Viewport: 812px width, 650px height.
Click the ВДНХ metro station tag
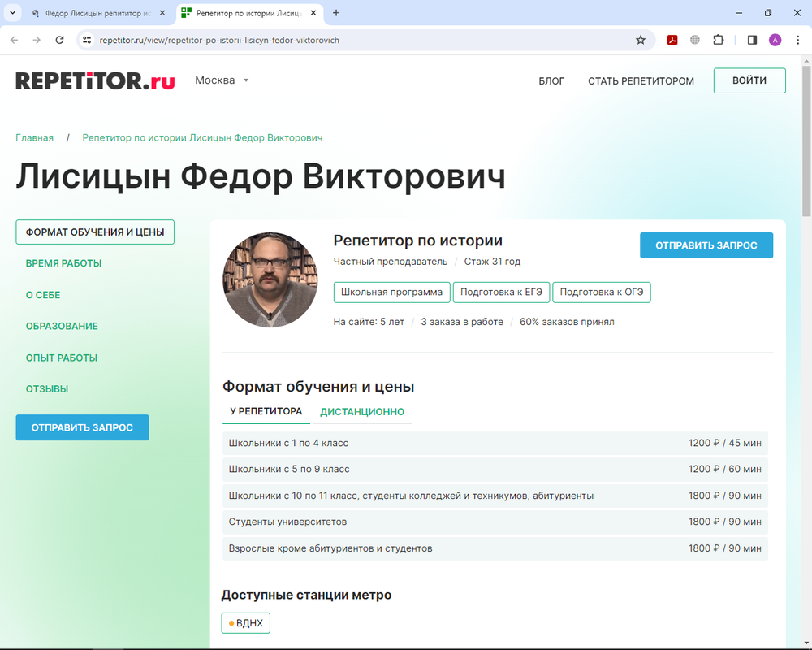point(246,623)
